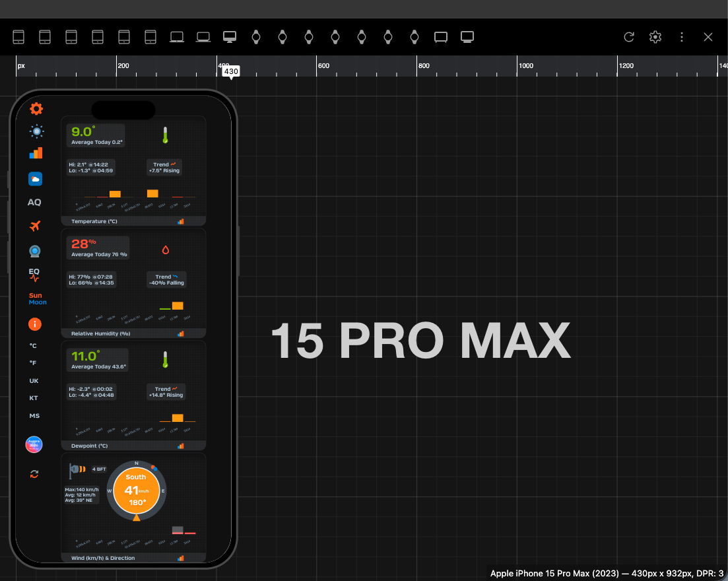This screenshot has width=728, height=581.
Task: Open Temperature chart icon in card footer
Action: pos(181,222)
